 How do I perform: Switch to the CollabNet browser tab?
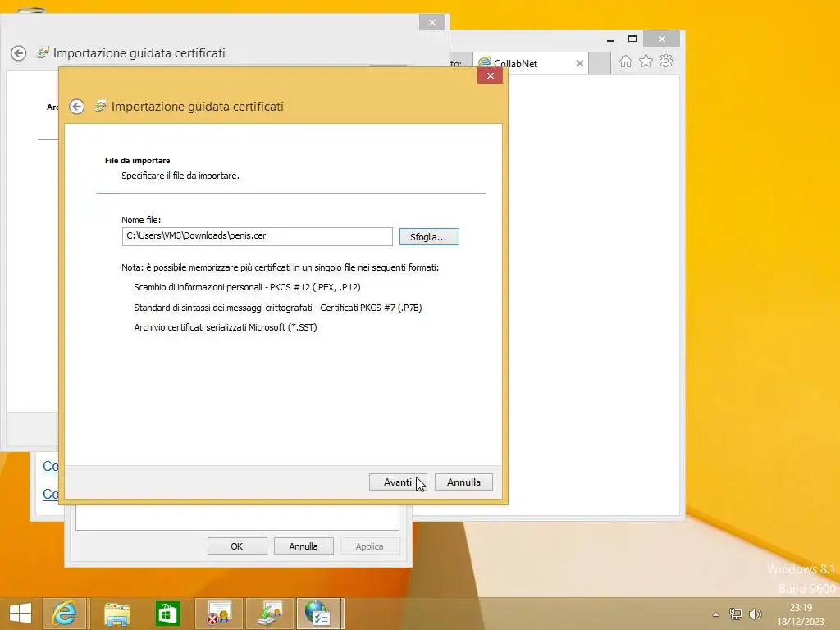click(x=525, y=63)
